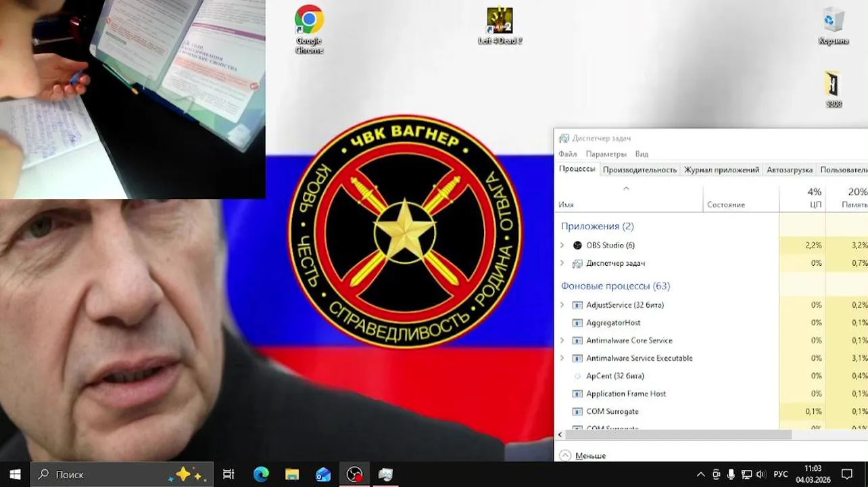Click the microphone tray icon

731,474
